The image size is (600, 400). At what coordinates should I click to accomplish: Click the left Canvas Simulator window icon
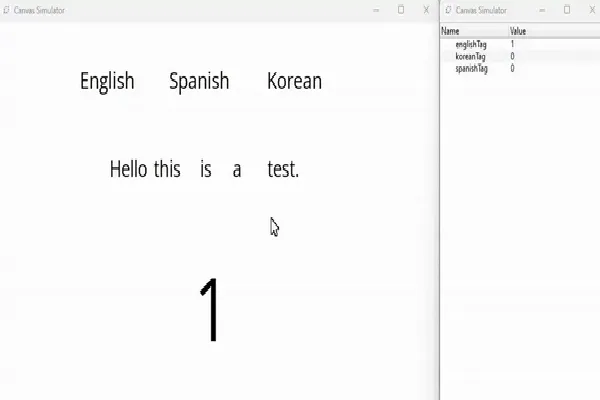coord(7,10)
